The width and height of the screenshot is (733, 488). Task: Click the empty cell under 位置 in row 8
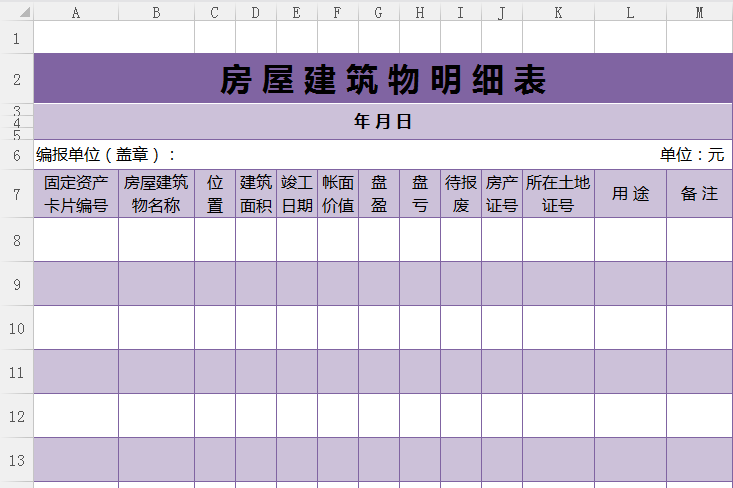[x=215, y=240]
